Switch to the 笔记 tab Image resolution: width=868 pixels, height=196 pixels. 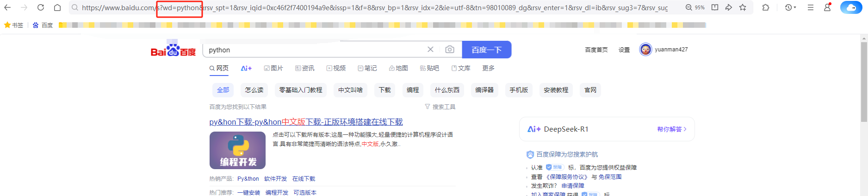point(367,68)
